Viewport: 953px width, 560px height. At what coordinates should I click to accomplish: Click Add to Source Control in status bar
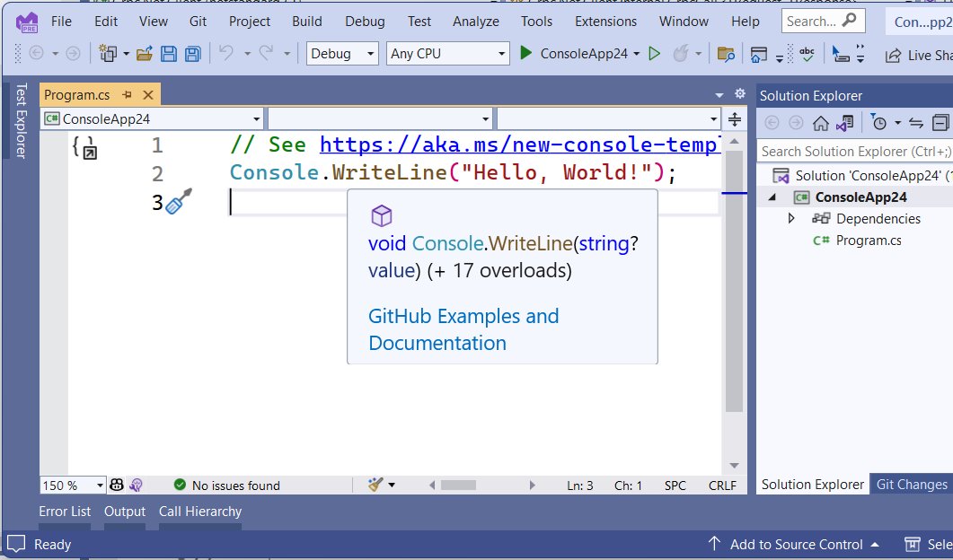point(796,544)
